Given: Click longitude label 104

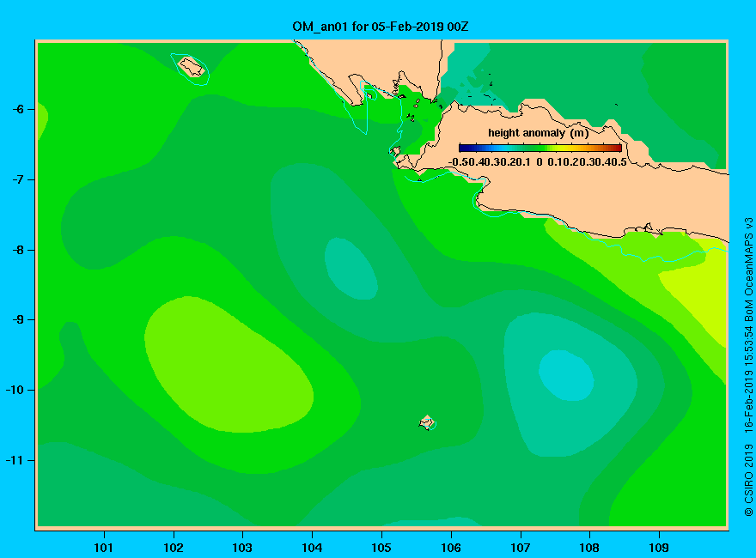Looking at the screenshot, I should point(312,548).
